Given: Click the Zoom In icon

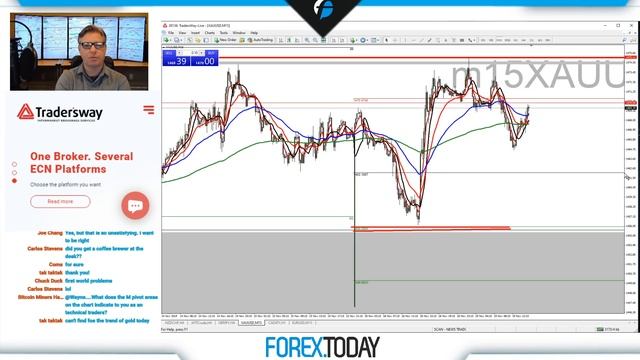Looking at the screenshot, I should 307,40.
